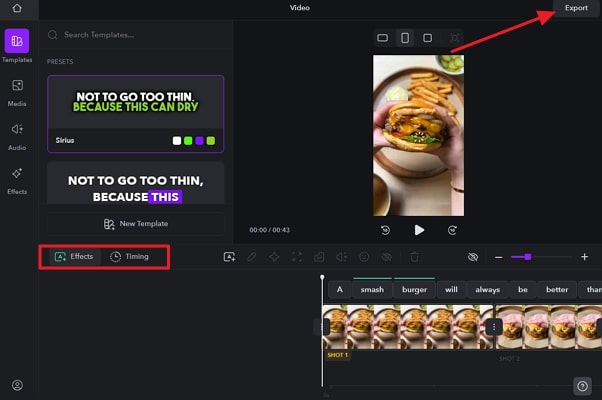
Task: Toggle the fit-to-frame icon
Action: 455,38
